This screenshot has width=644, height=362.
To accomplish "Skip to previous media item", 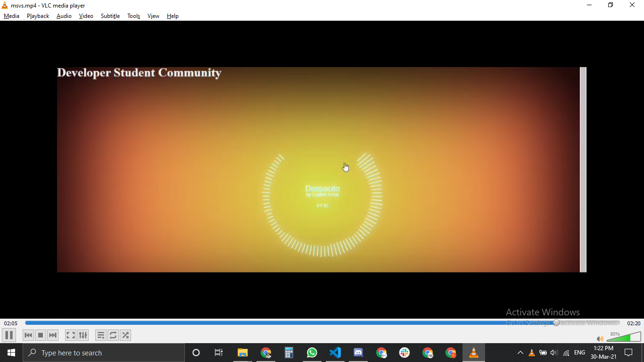I will point(28,335).
